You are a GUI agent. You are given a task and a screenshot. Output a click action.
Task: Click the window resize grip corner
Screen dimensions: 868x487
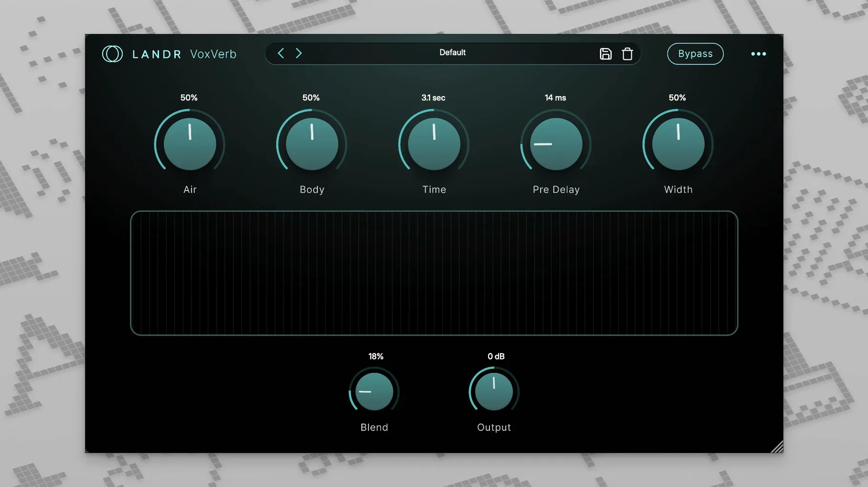pos(777,447)
